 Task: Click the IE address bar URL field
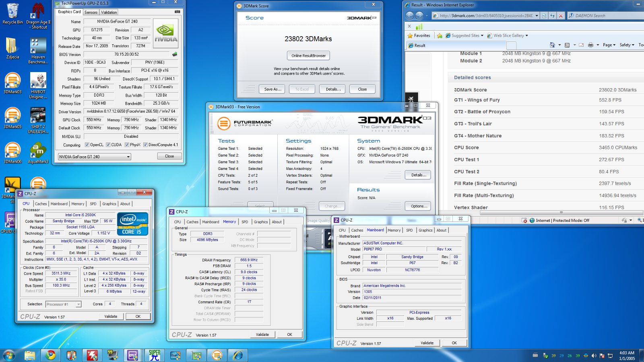485,16
